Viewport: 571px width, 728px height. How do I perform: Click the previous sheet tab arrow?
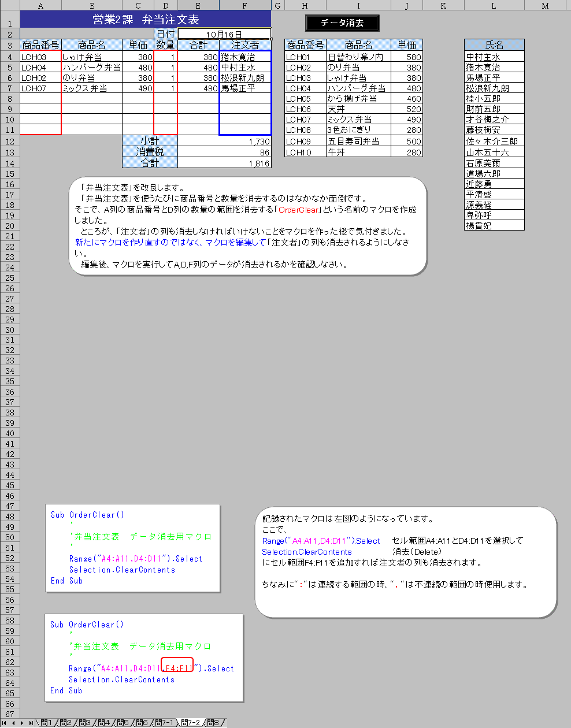13,723
